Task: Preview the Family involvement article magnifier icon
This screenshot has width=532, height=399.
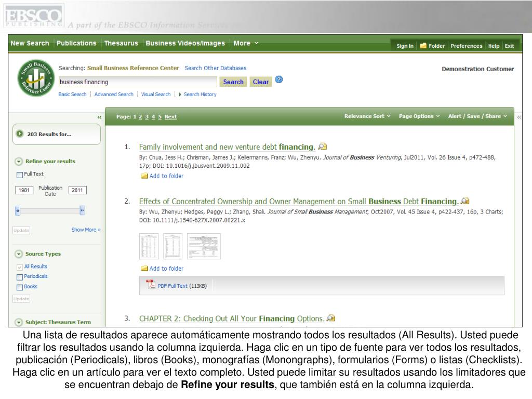Action: (x=323, y=147)
